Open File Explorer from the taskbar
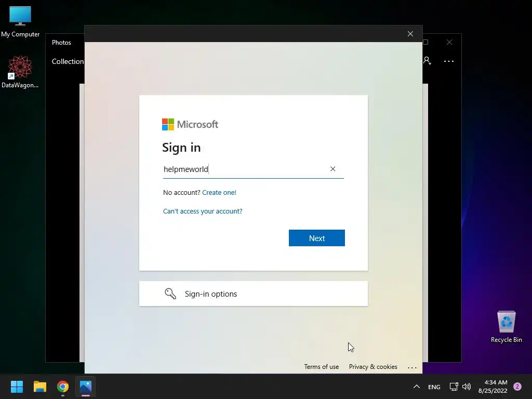Screen dimensions: 532x399 pyautogui.click(x=39, y=387)
